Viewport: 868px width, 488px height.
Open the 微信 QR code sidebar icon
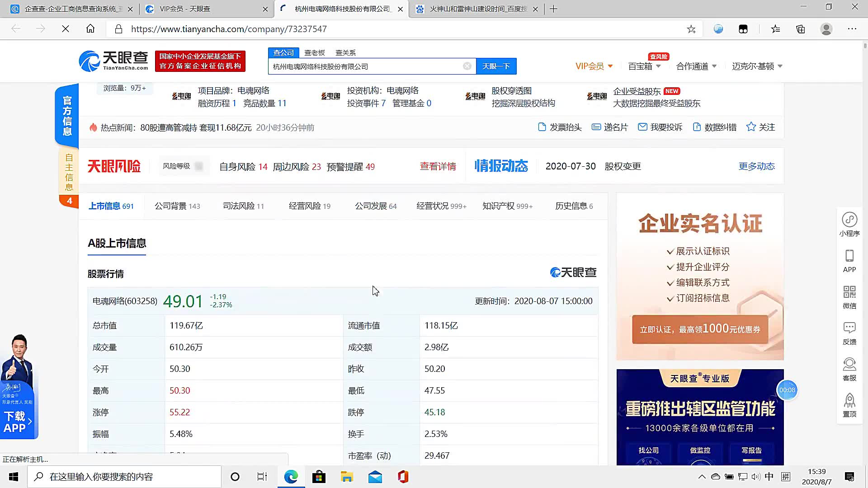[849, 297]
